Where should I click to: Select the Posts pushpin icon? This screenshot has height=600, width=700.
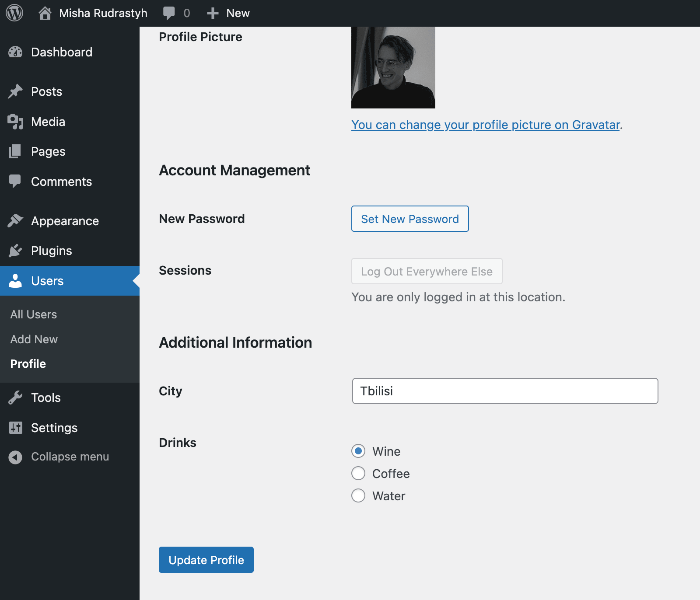click(x=15, y=91)
